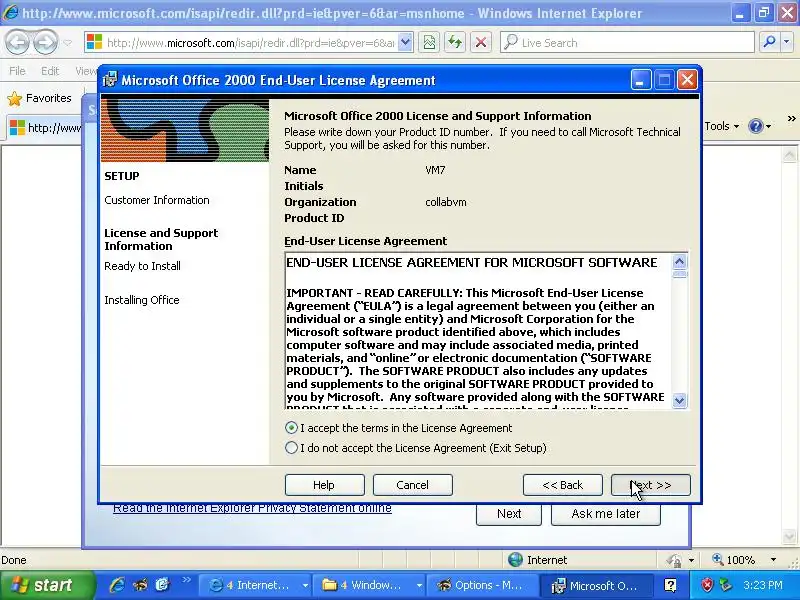This screenshot has width=800, height=600.
Task: Switch to Microsoft Office taskbar button
Action: 596,585
